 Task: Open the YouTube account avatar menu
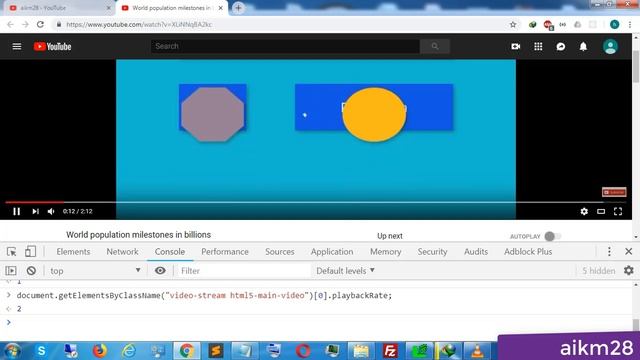click(610, 47)
